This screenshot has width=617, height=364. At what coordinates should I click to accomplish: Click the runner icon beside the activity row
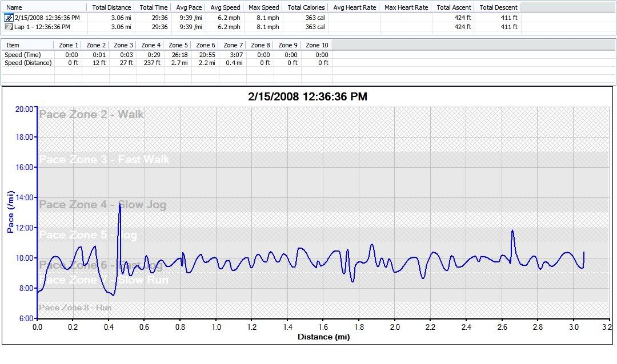point(8,18)
